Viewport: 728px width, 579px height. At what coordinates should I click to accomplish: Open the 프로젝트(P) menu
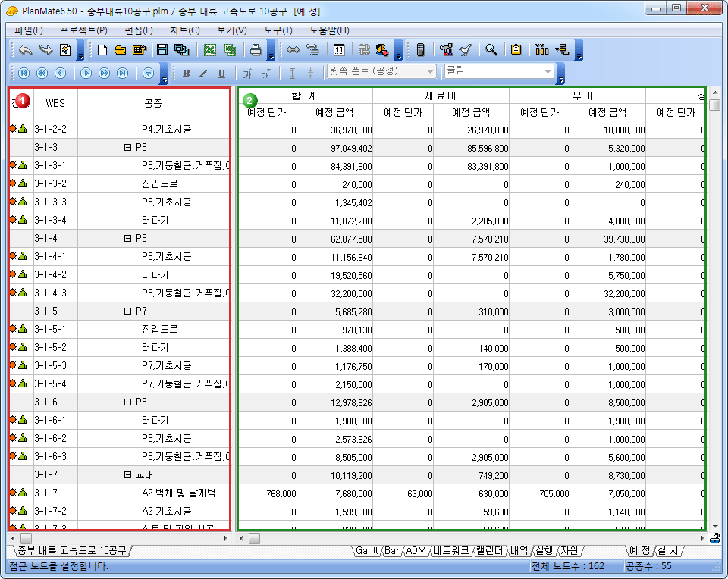tap(83, 30)
